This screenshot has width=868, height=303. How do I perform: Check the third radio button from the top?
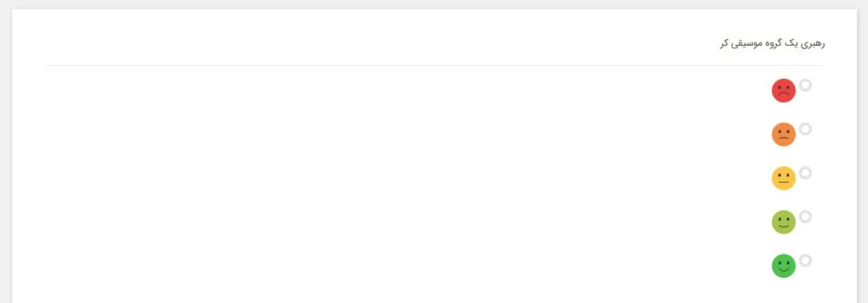tap(806, 173)
